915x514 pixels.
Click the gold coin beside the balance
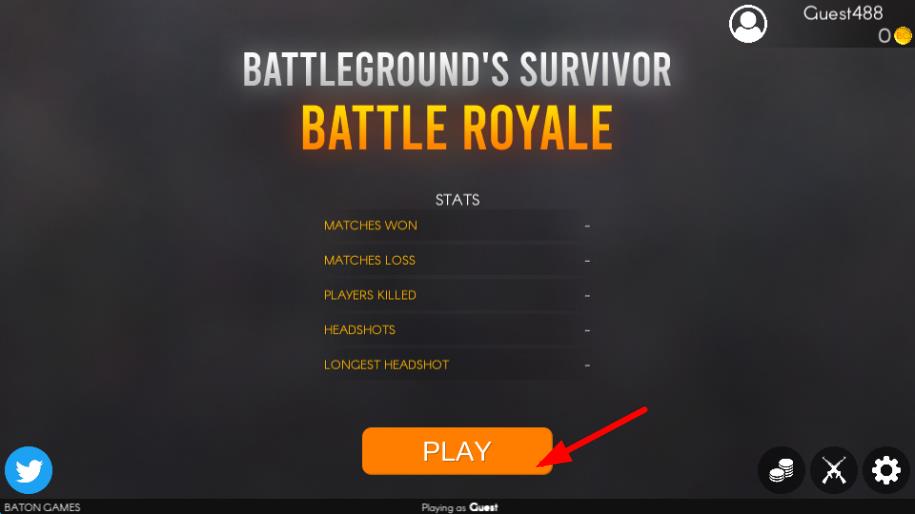903,36
